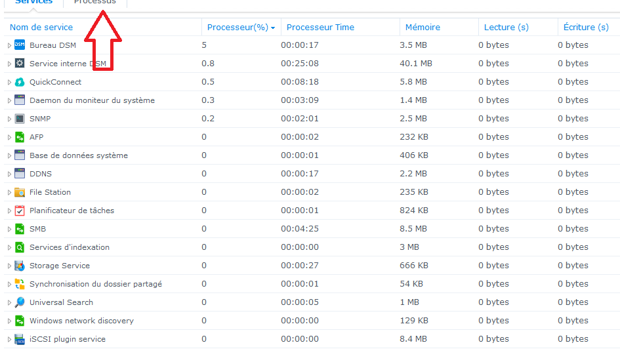The height and width of the screenshot is (364, 620).
Task: Click the QuickConnect icon
Action: click(x=20, y=82)
